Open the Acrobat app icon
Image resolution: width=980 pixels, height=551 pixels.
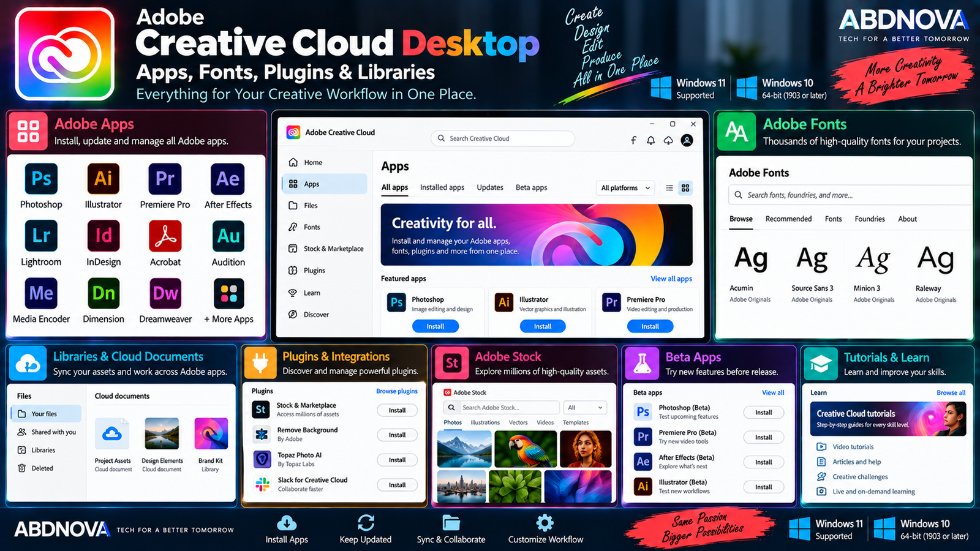pyautogui.click(x=165, y=236)
